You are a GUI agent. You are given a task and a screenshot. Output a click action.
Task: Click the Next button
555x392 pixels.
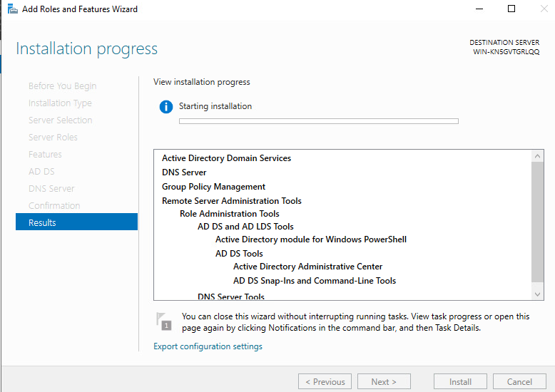tap(384, 382)
